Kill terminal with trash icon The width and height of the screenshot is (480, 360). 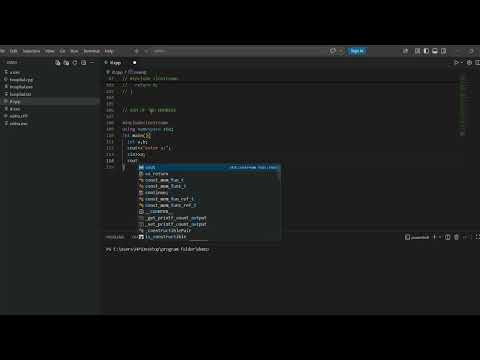pos(456,237)
